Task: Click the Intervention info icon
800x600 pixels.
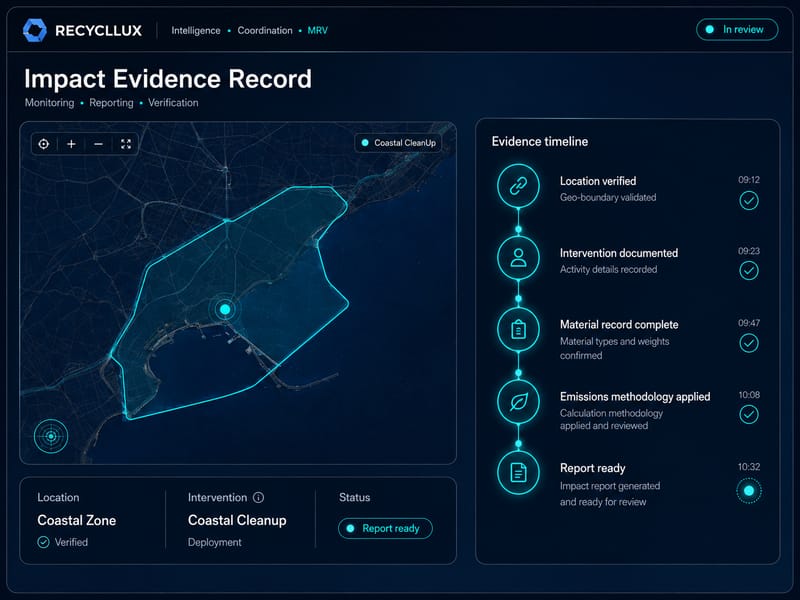Action: click(259, 497)
